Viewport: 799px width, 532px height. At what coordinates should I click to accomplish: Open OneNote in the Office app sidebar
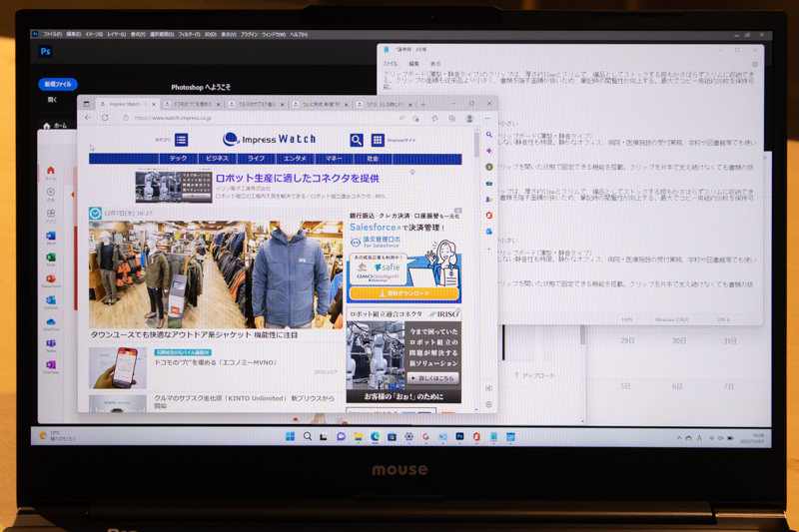tap(51, 365)
